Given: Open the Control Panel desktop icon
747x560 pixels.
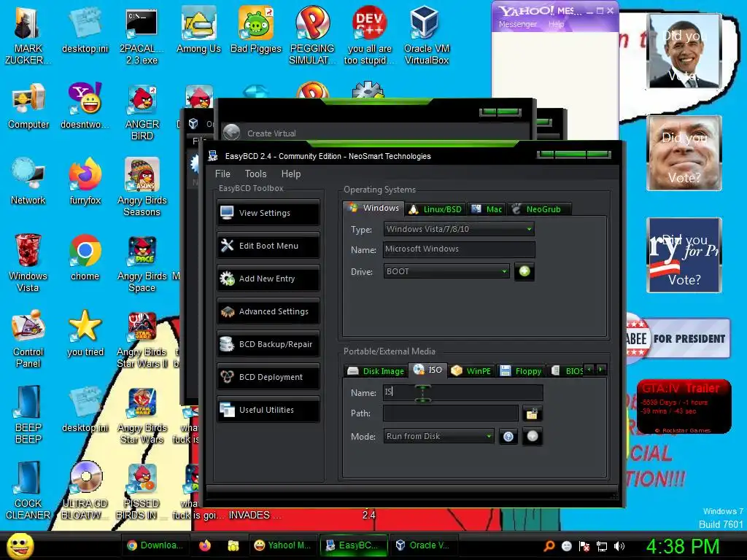Looking at the screenshot, I should (x=28, y=338).
